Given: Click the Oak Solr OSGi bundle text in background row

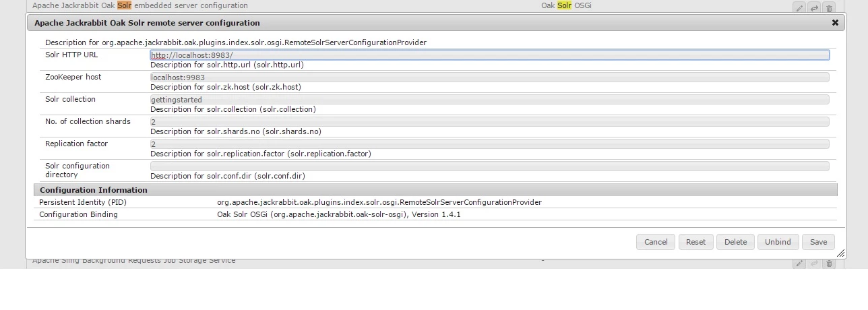Looking at the screenshot, I should pyautogui.click(x=567, y=5).
